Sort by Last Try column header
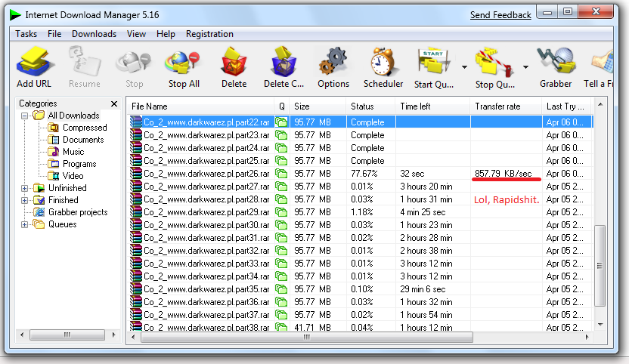The width and height of the screenshot is (629, 364). [566, 106]
